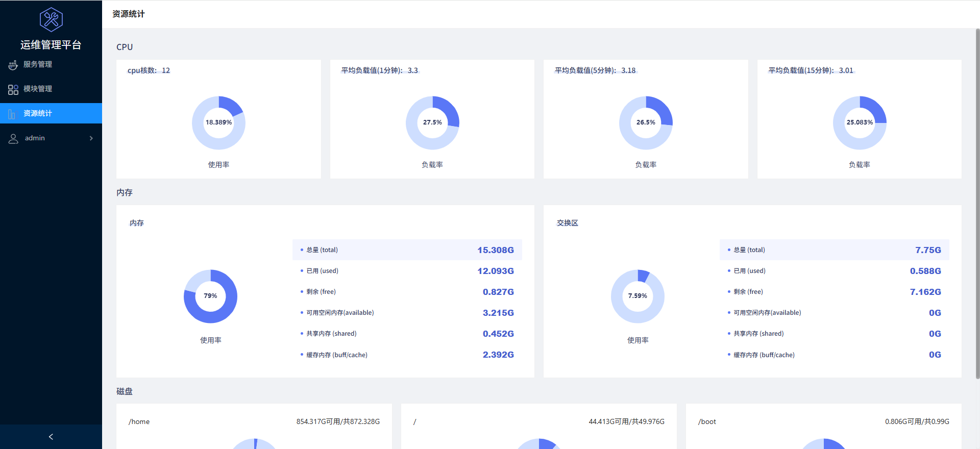Click swap value 0.588G
Viewport: 980px width, 449px height.
pyautogui.click(x=925, y=271)
